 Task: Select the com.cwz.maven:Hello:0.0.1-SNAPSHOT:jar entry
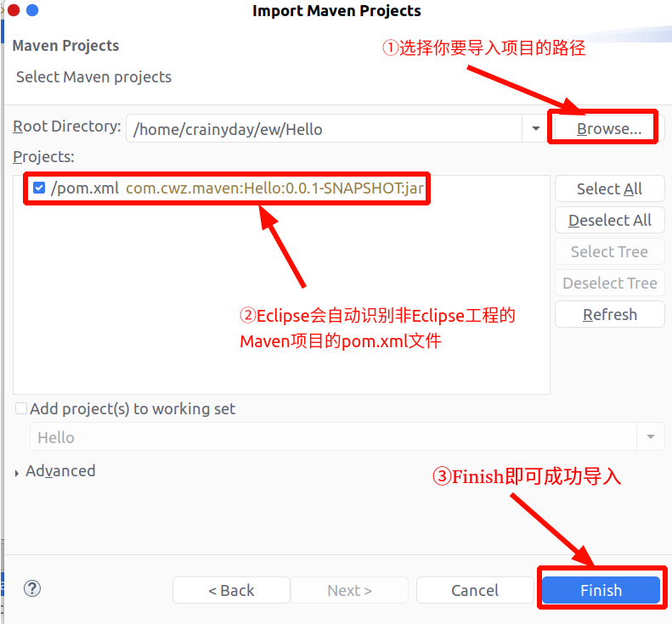pos(274,188)
